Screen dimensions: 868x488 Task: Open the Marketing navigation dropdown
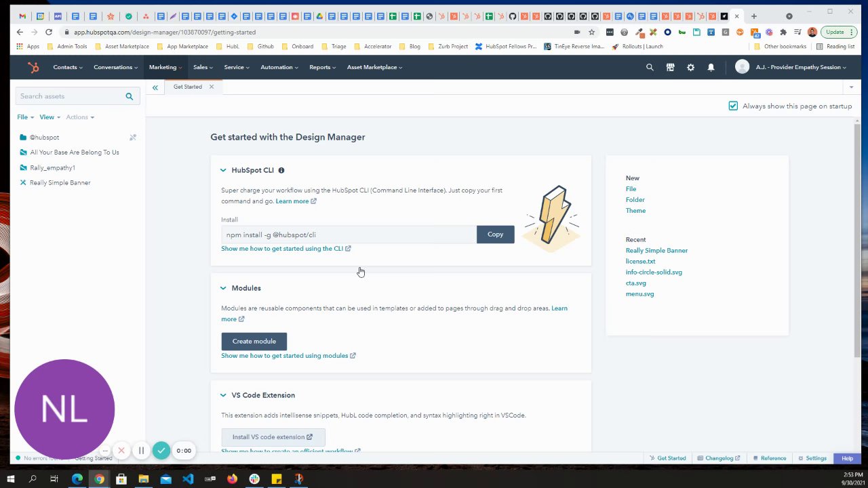point(165,67)
